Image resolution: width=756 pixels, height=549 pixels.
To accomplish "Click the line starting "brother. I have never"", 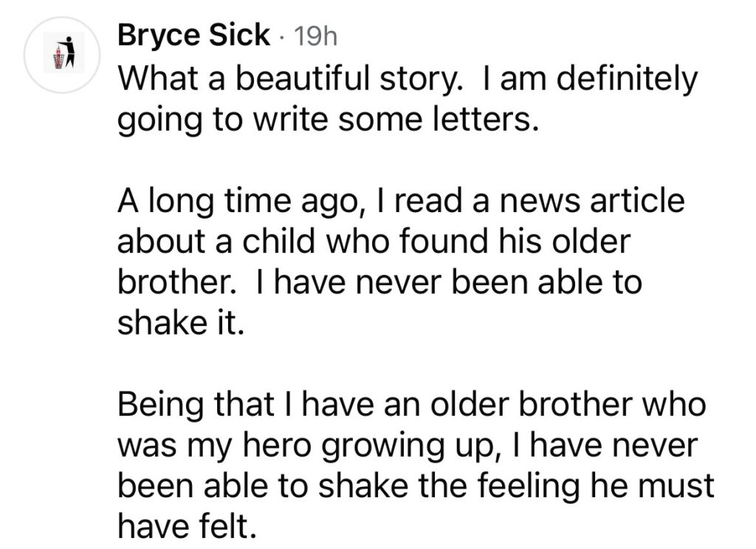I will (x=380, y=282).
